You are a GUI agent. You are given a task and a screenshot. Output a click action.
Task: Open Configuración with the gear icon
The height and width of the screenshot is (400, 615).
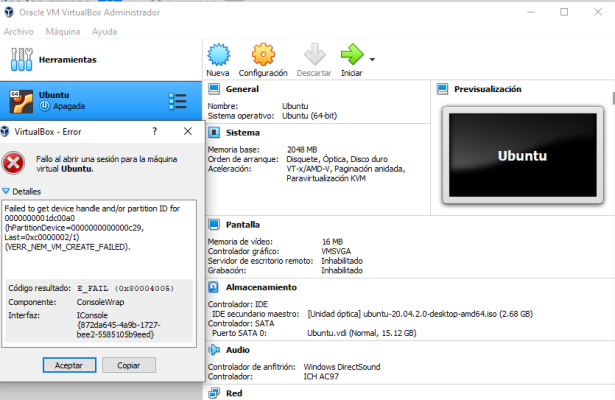tap(263, 55)
